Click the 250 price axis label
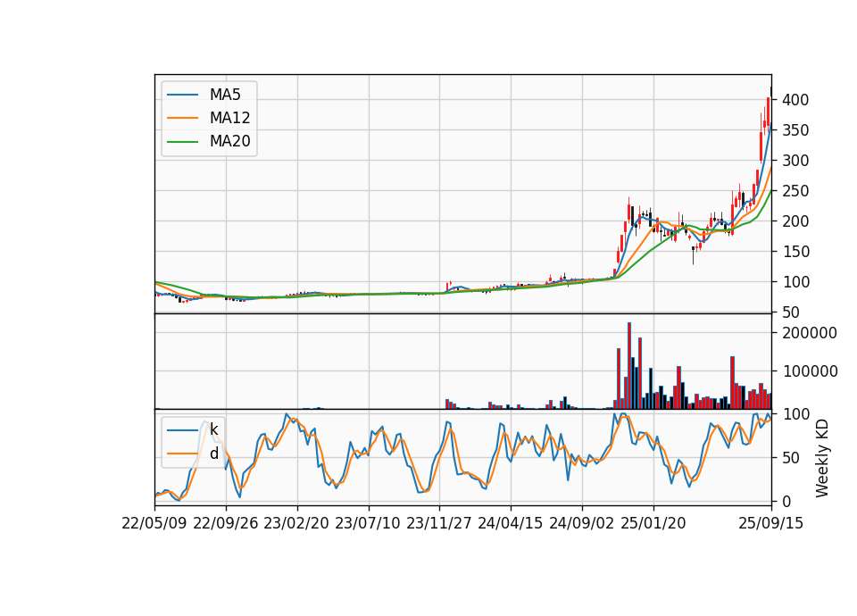 795,191
